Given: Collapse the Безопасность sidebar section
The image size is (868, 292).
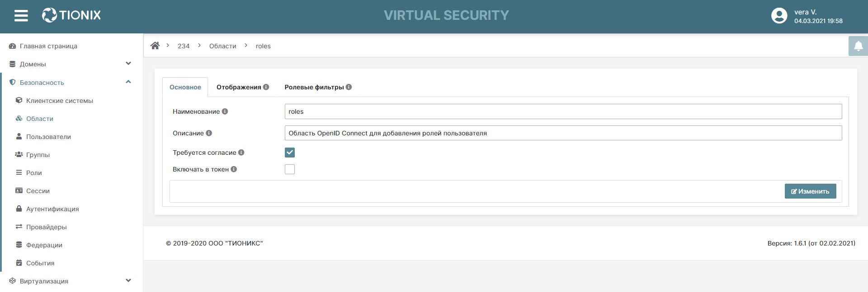Looking at the screenshot, I should [x=128, y=82].
